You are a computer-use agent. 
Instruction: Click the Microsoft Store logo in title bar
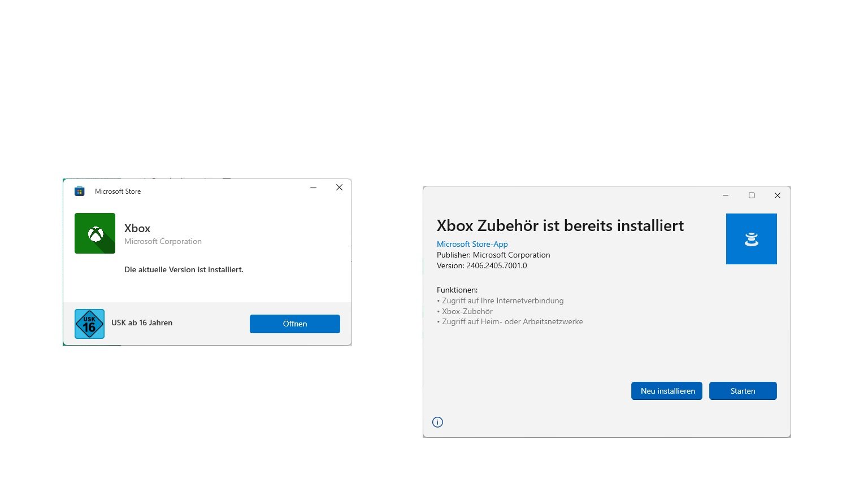click(80, 191)
